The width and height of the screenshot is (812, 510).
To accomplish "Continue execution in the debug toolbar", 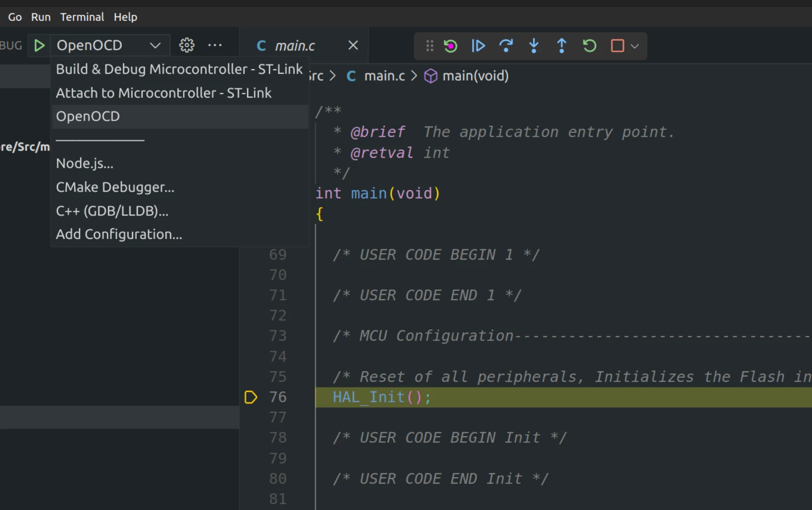I will pyautogui.click(x=478, y=46).
